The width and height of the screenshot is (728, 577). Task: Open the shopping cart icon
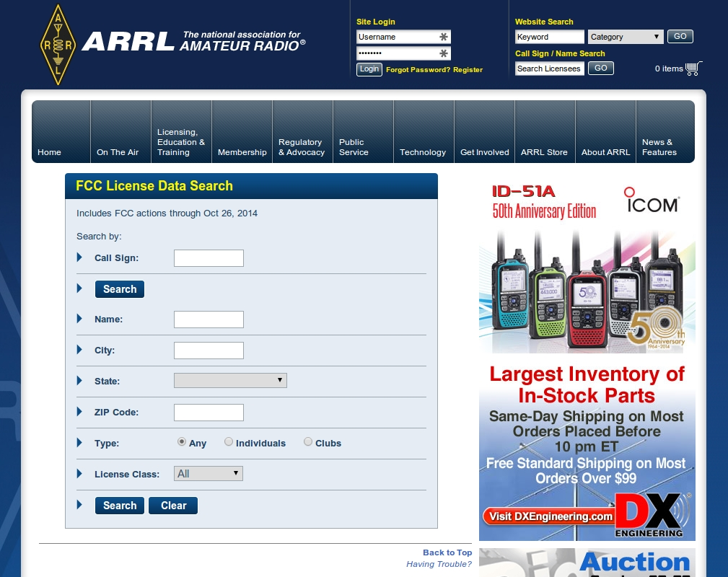(693, 69)
